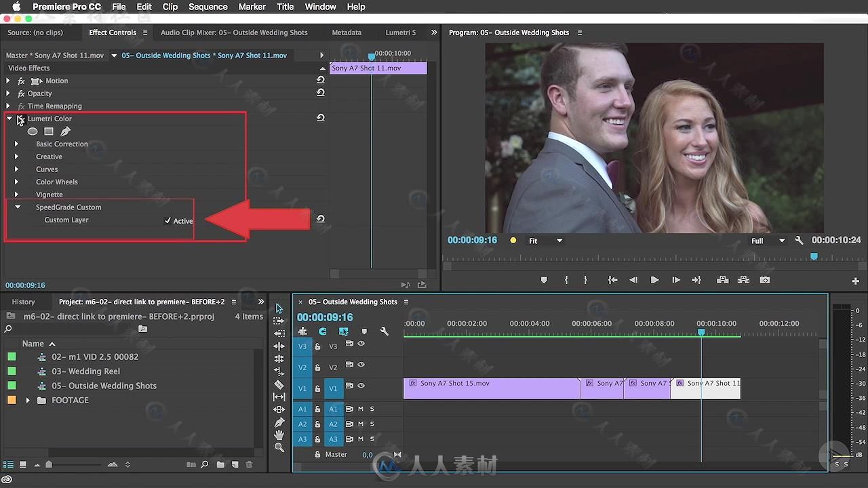Open Button Editor plus icon
This screenshot has height=488, width=868.
[x=855, y=281]
